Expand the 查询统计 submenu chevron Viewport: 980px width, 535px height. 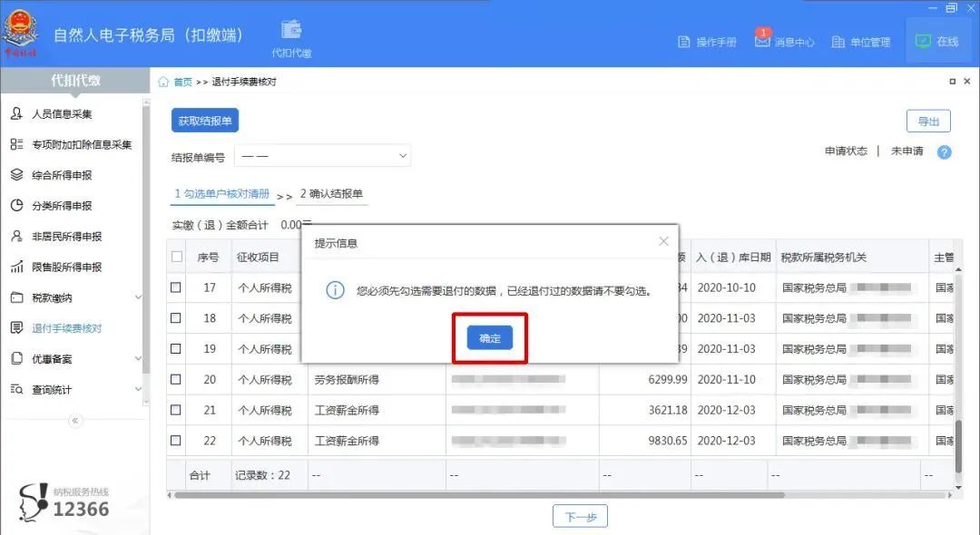pyautogui.click(x=138, y=389)
